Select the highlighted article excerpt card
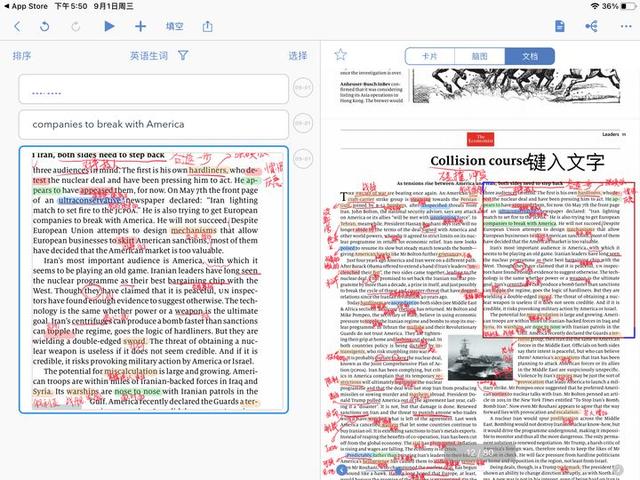Screen dimensions: 640x480 click(154, 280)
